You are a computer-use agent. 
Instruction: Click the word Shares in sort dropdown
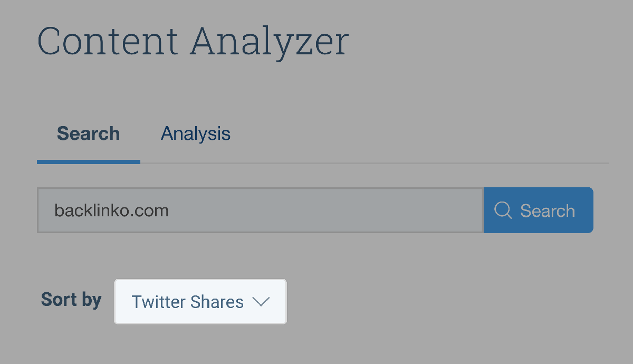click(x=217, y=302)
